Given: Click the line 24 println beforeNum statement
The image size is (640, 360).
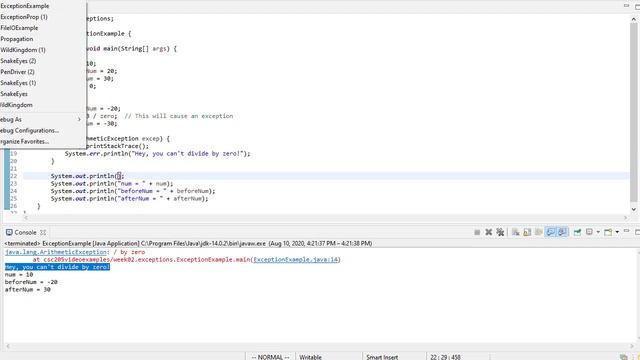Looking at the screenshot, I should click(x=133, y=191).
